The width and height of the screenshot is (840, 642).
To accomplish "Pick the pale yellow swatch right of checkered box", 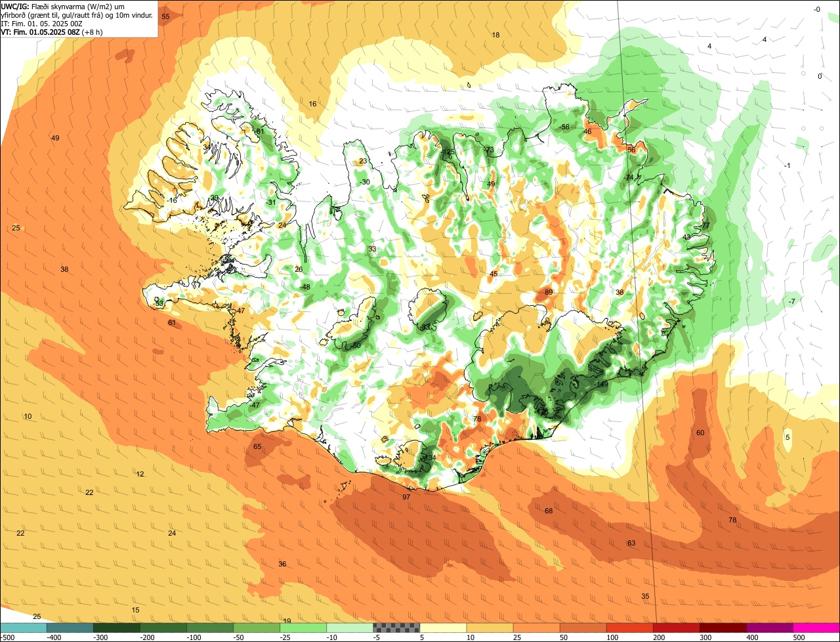I will (443, 628).
